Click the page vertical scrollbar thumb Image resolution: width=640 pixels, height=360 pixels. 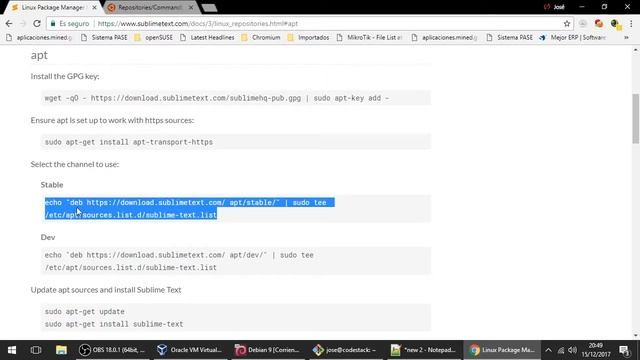[x=636, y=118]
